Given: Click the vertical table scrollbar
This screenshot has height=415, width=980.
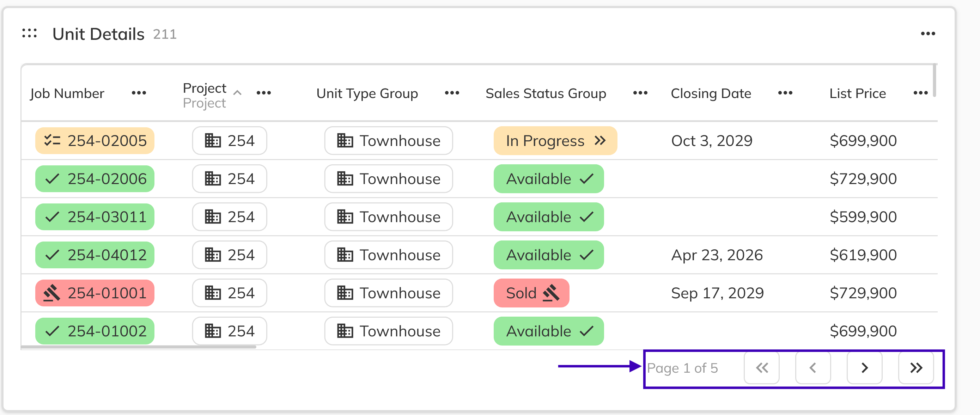Looking at the screenshot, I should [935, 80].
